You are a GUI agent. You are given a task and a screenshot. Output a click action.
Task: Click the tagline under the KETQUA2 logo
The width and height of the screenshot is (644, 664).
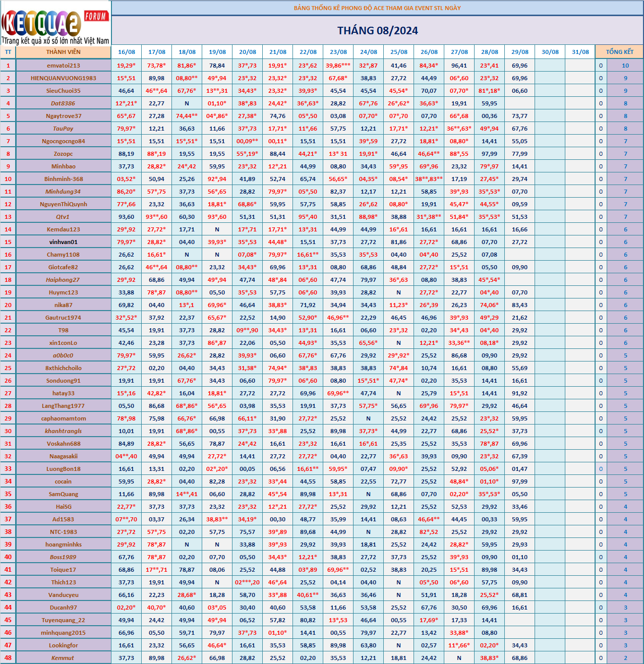point(55,41)
